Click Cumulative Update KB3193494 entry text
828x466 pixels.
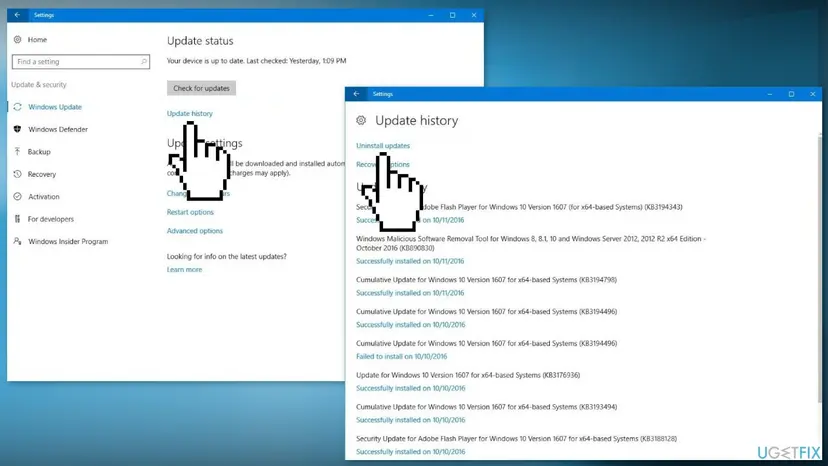[x=486, y=406]
